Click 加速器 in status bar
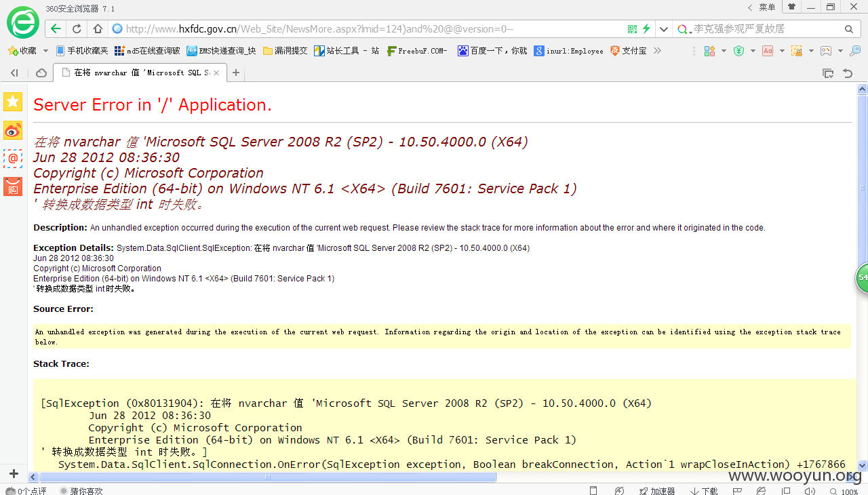The image size is (868, 495). tap(657, 491)
